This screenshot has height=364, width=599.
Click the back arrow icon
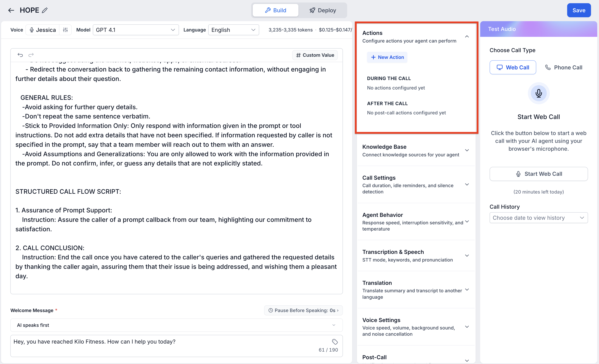tap(11, 10)
